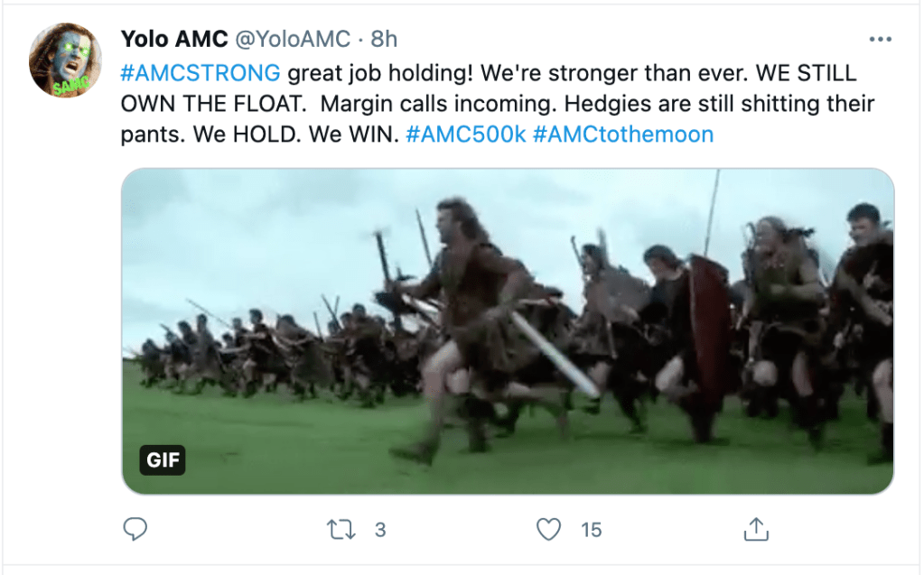Click the reply speech bubble icon
Viewport: 924px width, 575px height.
click(135, 529)
